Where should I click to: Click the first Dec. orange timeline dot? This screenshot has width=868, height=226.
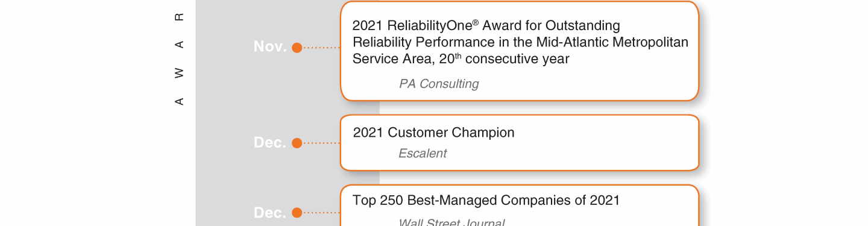point(297,143)
